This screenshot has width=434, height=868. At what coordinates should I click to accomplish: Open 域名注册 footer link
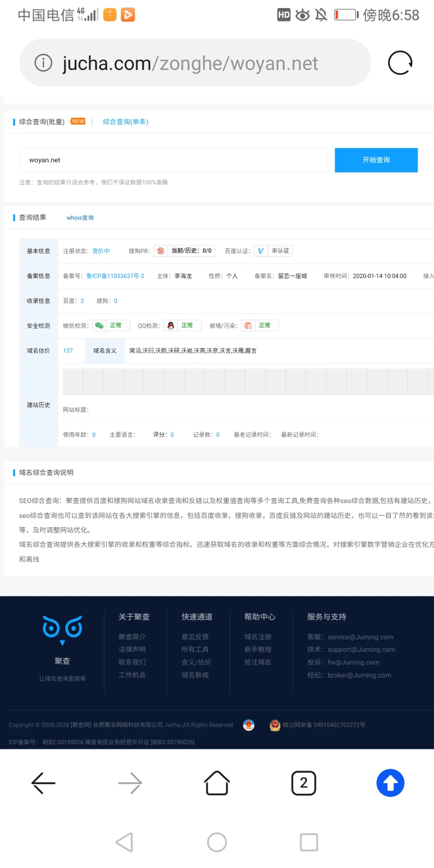(x=258, y=637)
